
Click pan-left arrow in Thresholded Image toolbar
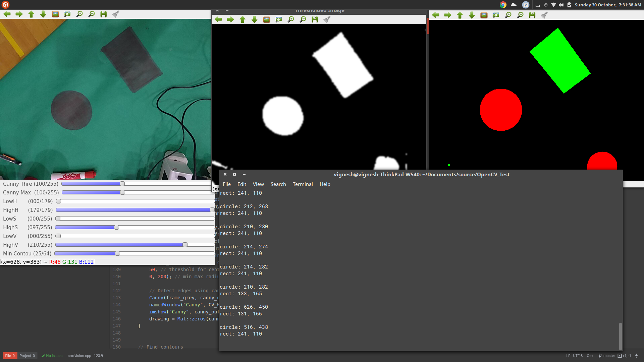coord(218,19)
